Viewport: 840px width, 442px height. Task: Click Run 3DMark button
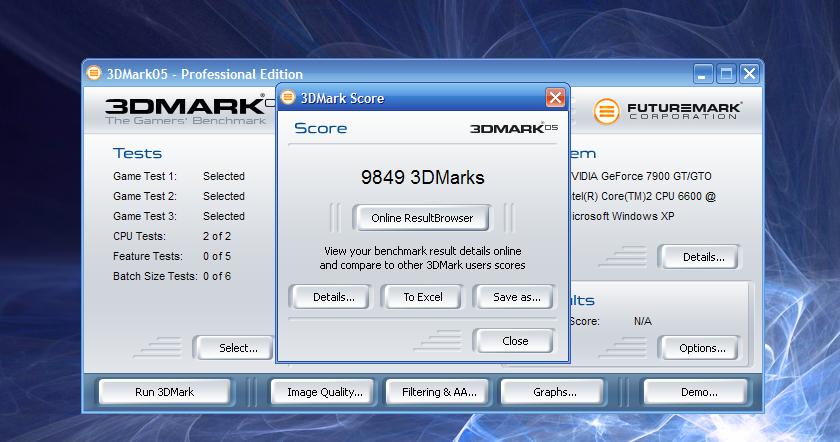click(x=164, y=392)
